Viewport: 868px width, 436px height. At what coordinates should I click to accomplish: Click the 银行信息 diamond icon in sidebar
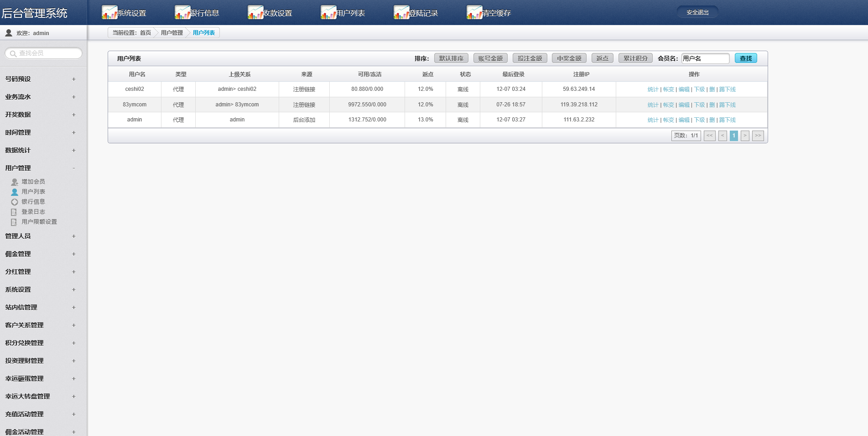(x=15, y=202)
